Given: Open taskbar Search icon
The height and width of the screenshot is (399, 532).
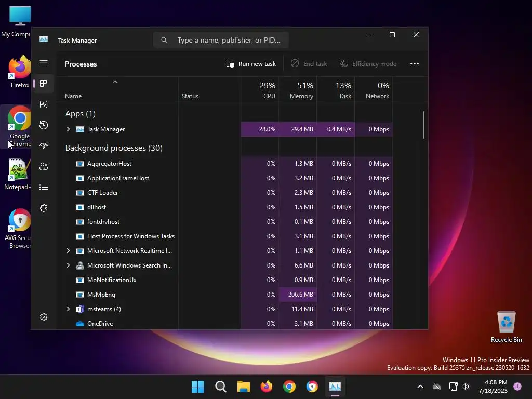Looking at the screenshot, I should pyautogui.click(x=220, y=387).
